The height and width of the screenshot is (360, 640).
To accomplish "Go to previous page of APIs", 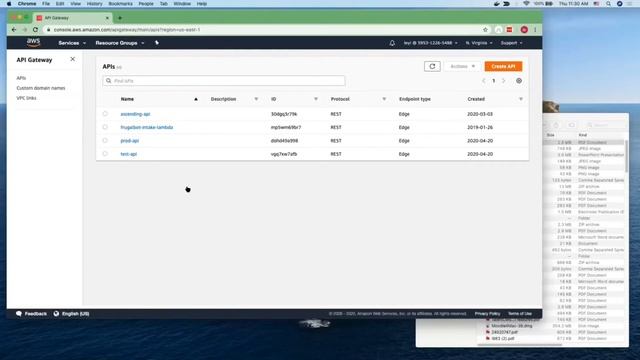I will 484,81.
